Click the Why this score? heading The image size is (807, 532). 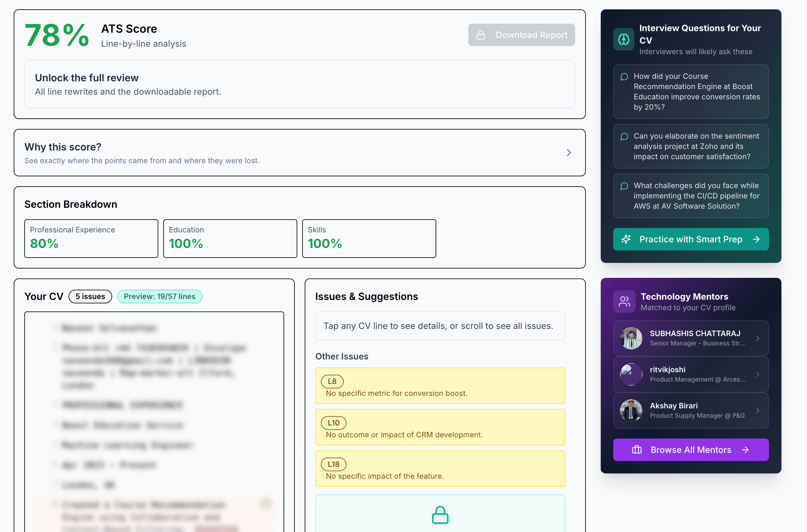63,147
